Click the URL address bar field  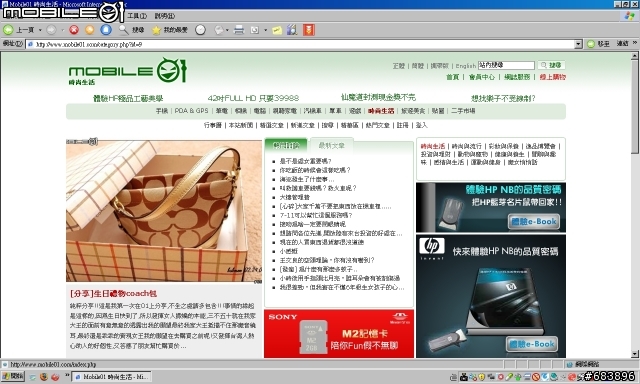pyautogui.click(x=300, y=44)
